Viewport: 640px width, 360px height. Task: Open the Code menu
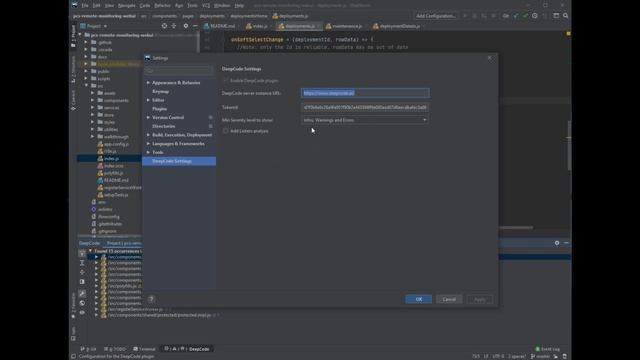(x=145, y=5)
